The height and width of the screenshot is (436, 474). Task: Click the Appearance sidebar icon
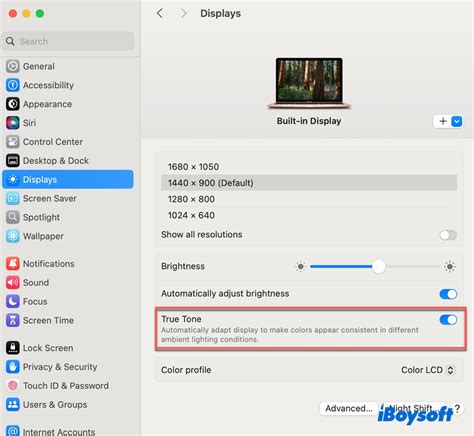[x=13, y=104]
